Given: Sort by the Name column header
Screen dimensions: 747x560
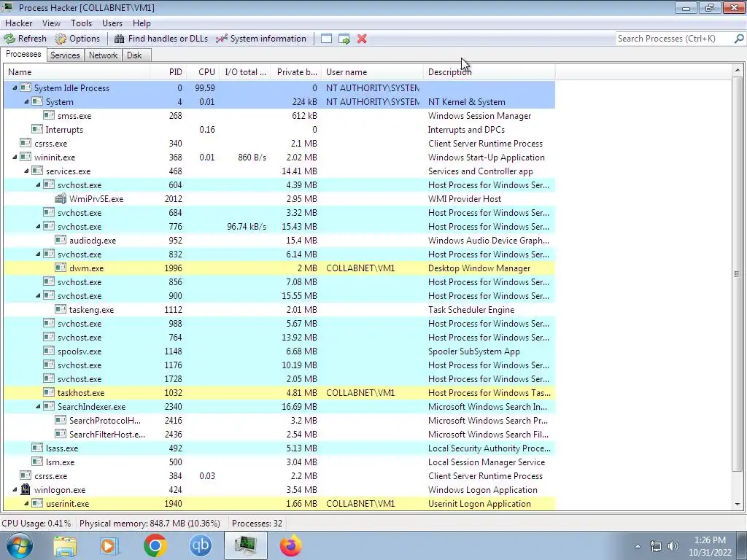Looking at the screenshot, I should click(x=77, y=72).
